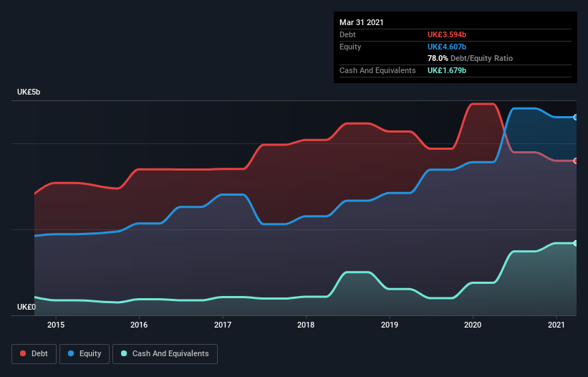588x377 pixels.
Task: Toggle the Debt series legend button
Action: click(x=34, y=354)
